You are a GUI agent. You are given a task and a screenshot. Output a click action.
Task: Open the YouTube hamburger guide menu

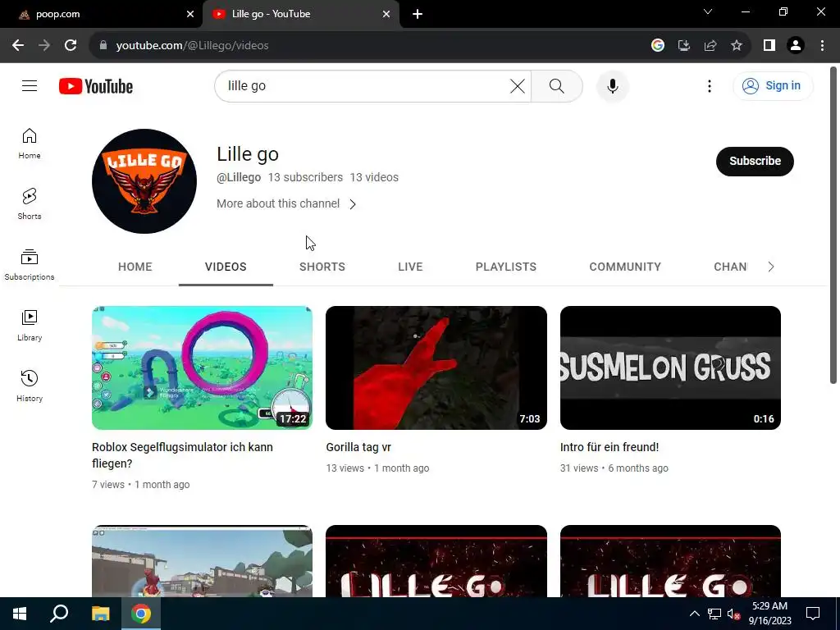tap(30, 85)
